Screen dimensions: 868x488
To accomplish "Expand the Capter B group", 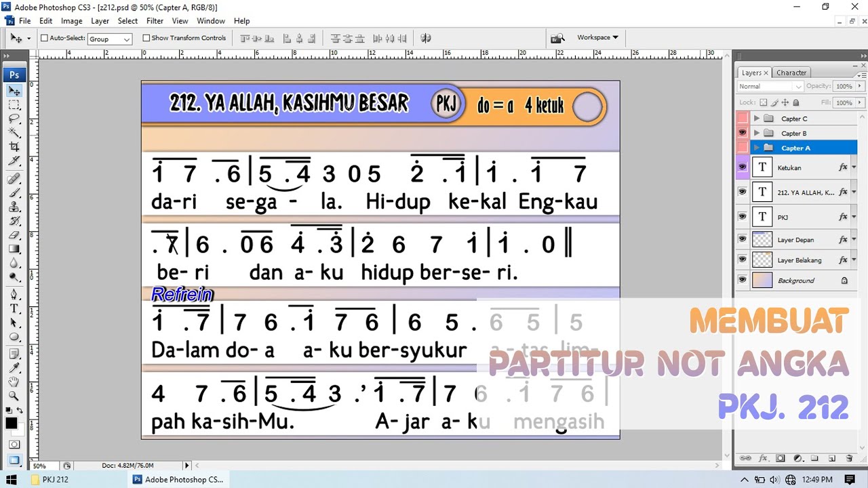I will (x=757, y=133).
